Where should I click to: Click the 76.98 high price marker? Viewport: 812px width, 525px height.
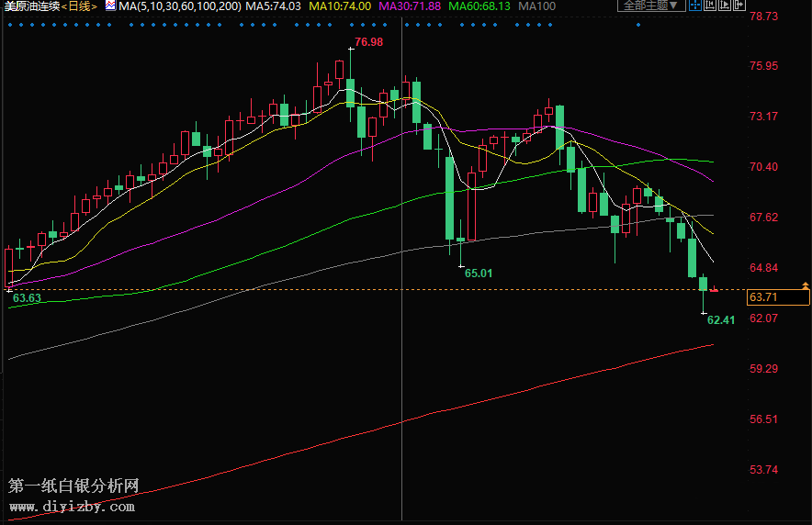[x=368, y=42]
